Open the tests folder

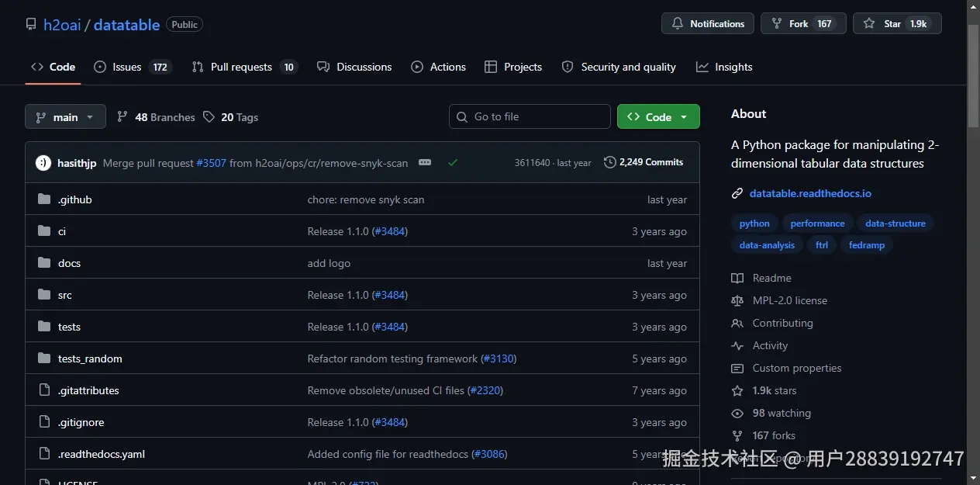(x=69, y=327)
